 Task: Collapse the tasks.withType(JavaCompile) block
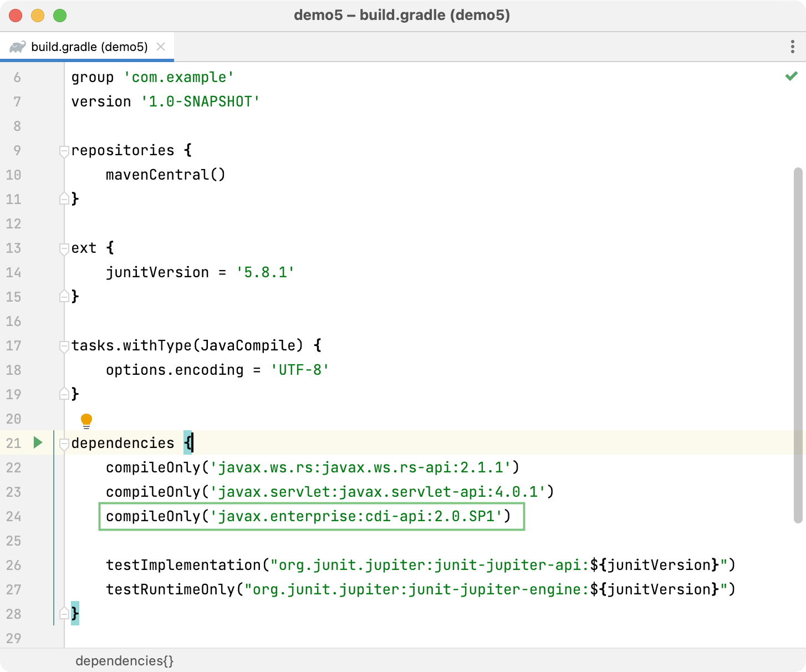(63, 345)
